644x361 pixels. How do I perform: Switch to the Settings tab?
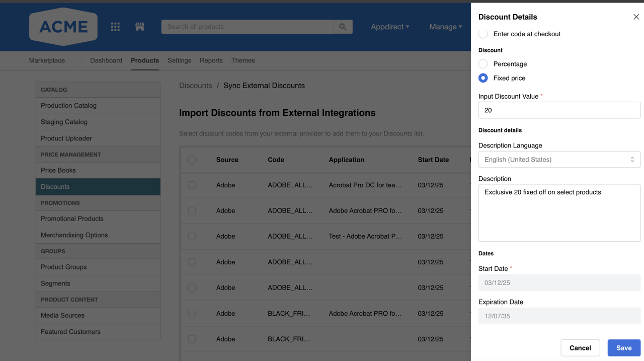[x=179, y=60]
